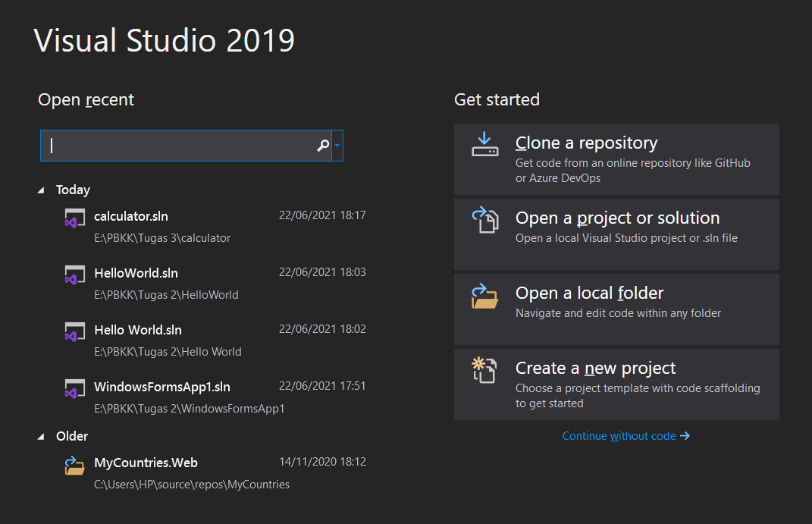
Task: Click path E:\PBKK\Tugas 2\HelloWorld
Action: (166, 295)
